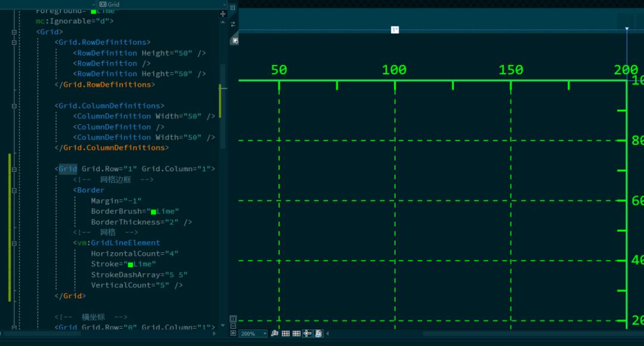The width and height of the screenshot is (644, 346).
Task: Click the Lime swatch next to Stroke
Action: click(130, 264)
